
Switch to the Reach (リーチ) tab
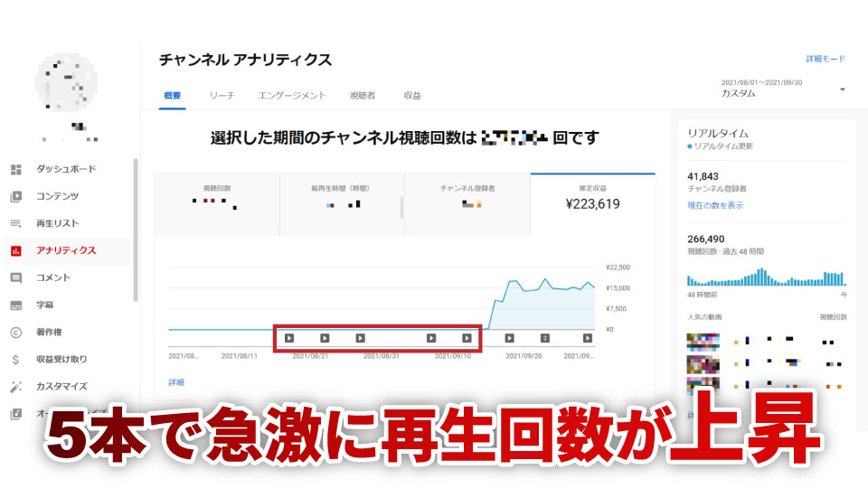coord(222,95)
